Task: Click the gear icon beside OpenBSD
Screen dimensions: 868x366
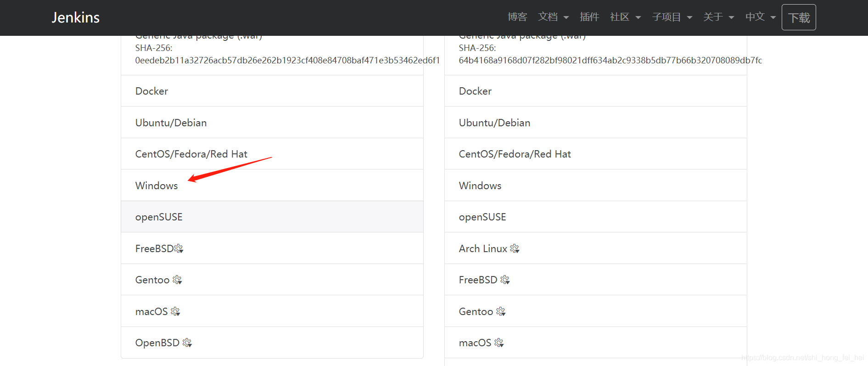Action: (x=187, y=343)
